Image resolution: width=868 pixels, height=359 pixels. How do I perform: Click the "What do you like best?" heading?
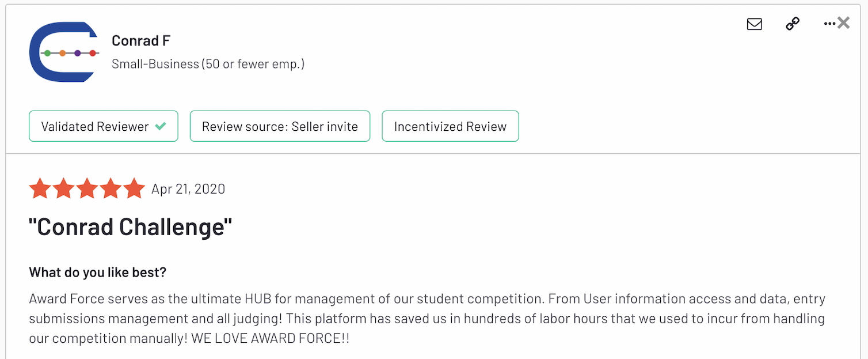pos(98,272)
